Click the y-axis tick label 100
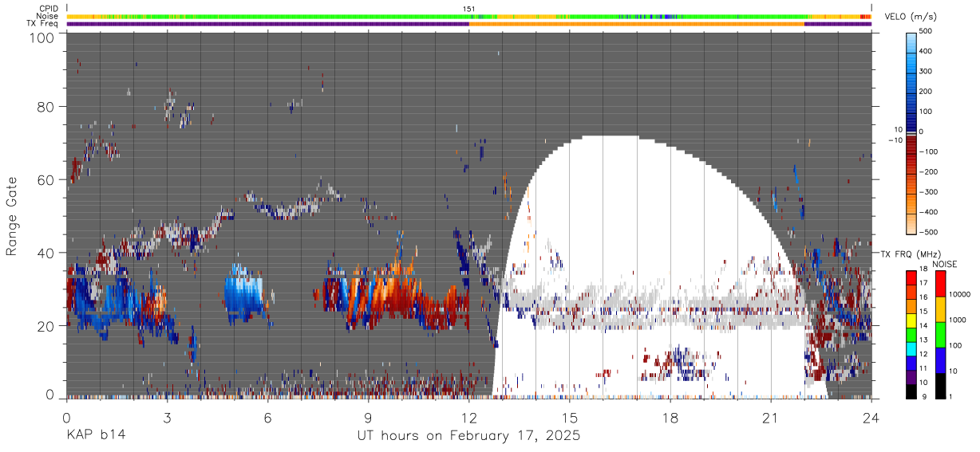The image size is (980, 452). 42,37
